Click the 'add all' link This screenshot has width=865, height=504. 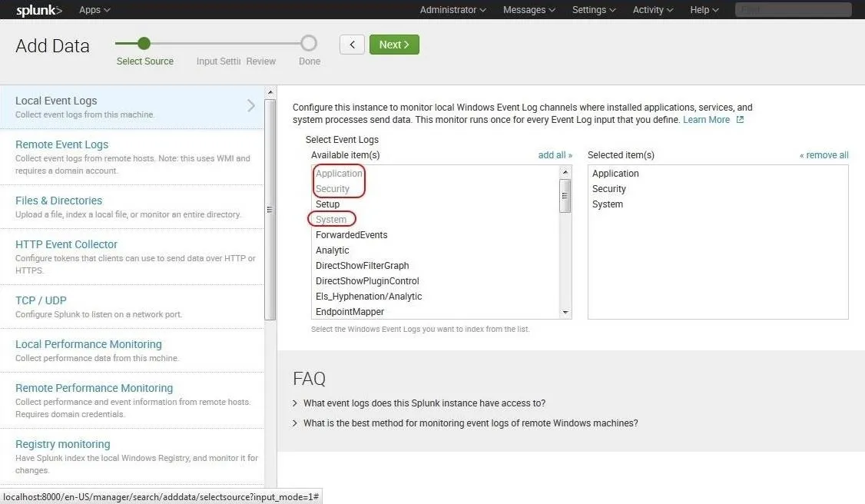(555, 155)
